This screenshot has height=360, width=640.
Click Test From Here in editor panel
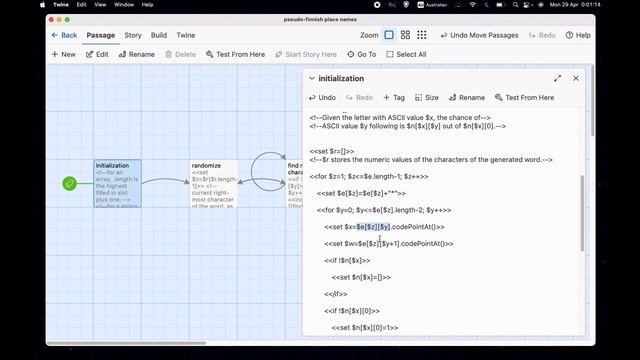tap(524, 98)
